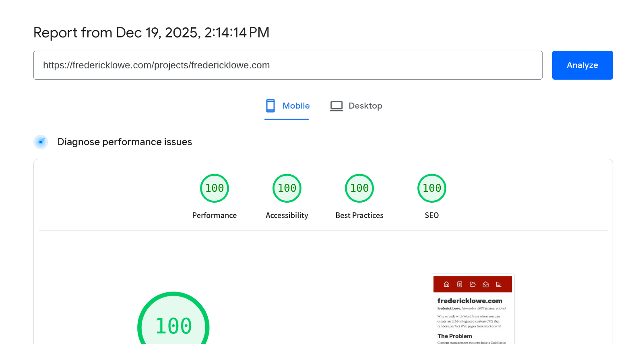Click the Report from Dec 19 title

pos(151,33)
